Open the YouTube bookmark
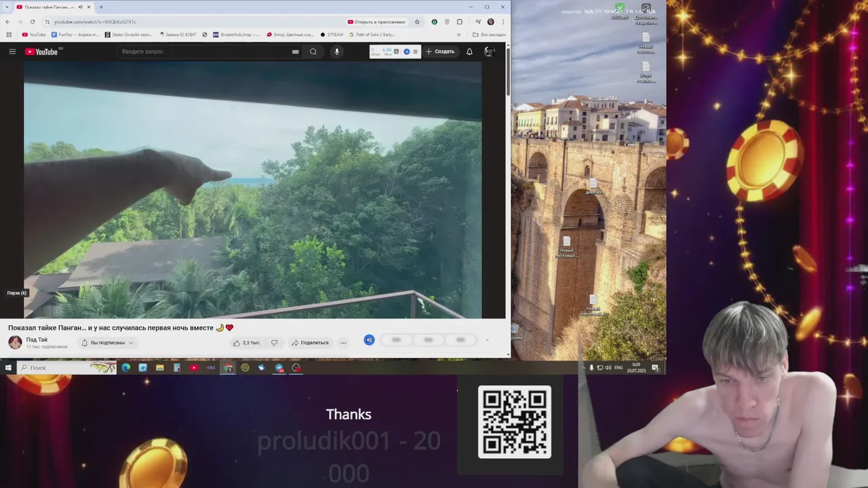The width and height of the screenshot is (868, 488). point(34,35)
